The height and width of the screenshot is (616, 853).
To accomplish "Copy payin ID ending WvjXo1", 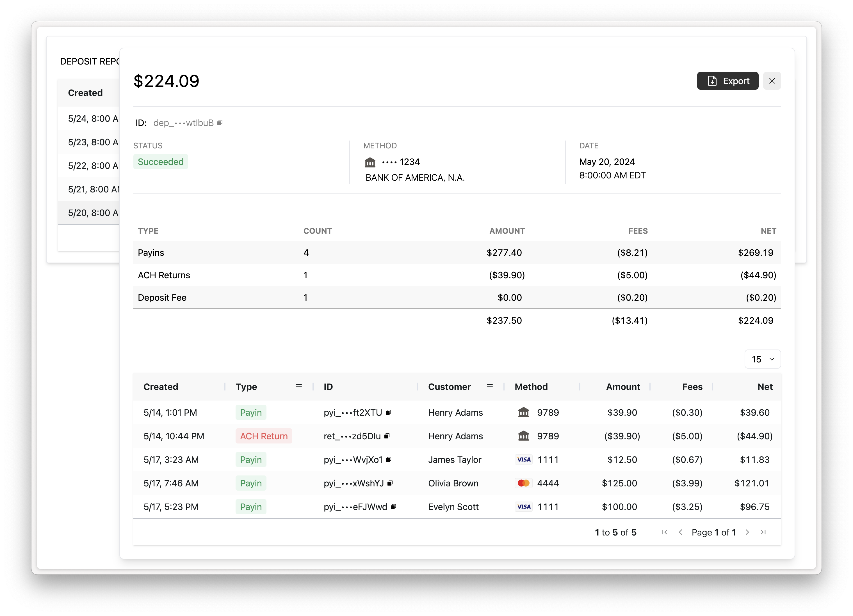I will 389,459.
